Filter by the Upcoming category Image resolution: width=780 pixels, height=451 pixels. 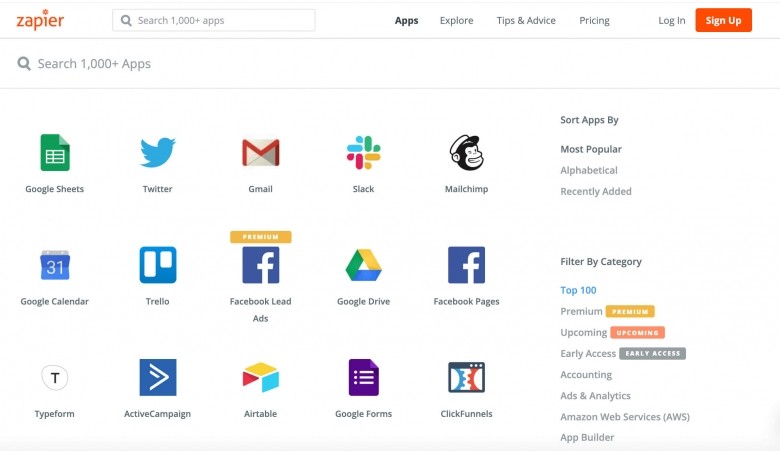click(584, 333)
